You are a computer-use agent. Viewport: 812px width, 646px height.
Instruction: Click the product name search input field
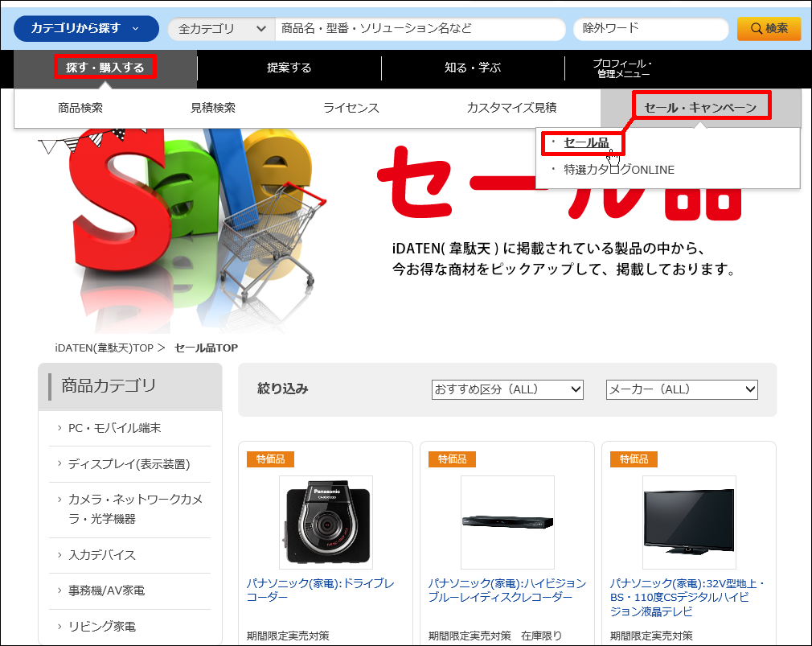coord(420,29)
